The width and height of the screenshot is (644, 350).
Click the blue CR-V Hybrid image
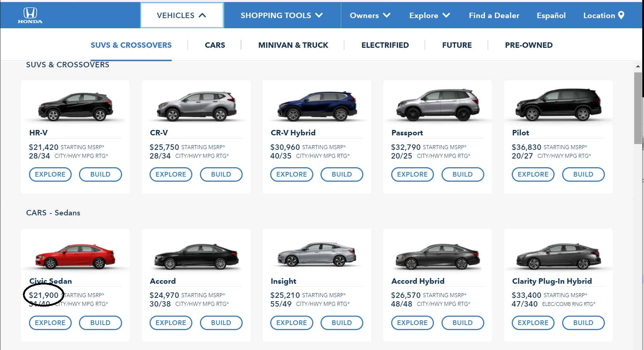click(x=317, y=106)
